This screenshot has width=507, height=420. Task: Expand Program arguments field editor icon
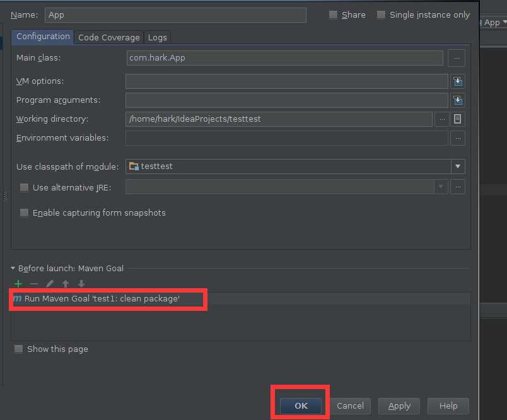click(x=458, y=100)
